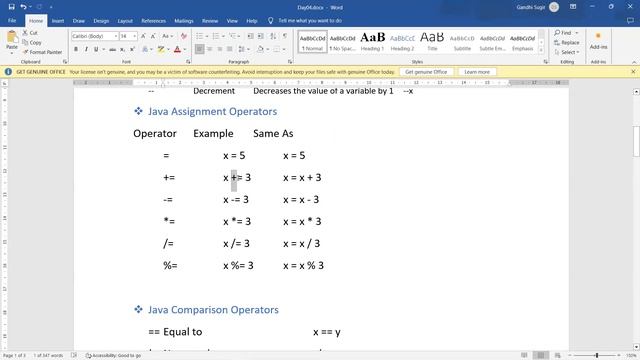Image resolution: width=640 pixels, height=360 pixels.
Task: Activate the Format Painter tool
Action: pos(42,52)
